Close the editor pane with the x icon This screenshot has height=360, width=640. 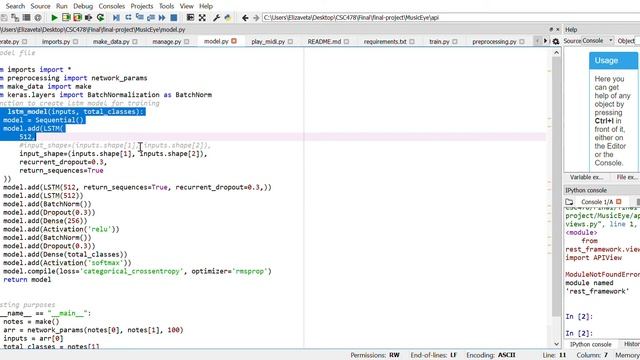point(558,29)
